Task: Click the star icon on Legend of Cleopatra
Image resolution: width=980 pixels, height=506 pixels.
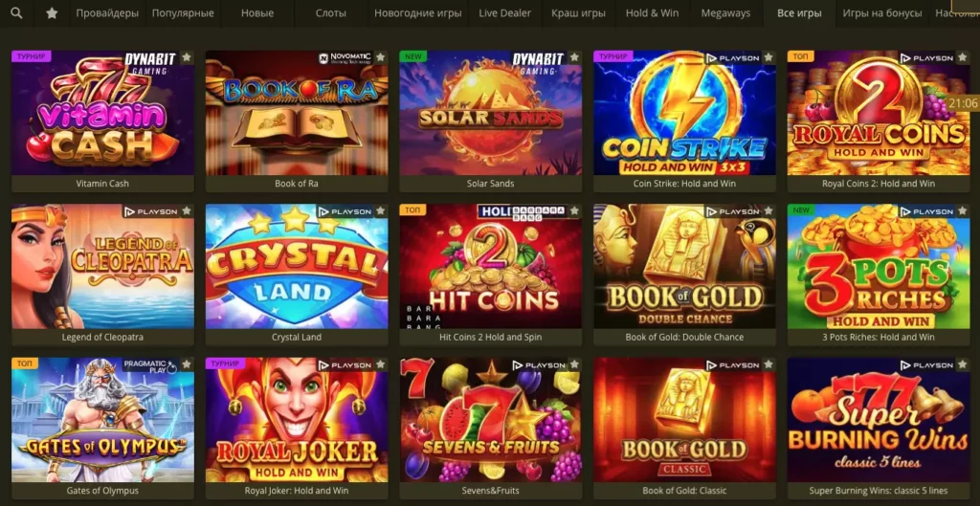Action: point(187,211)
